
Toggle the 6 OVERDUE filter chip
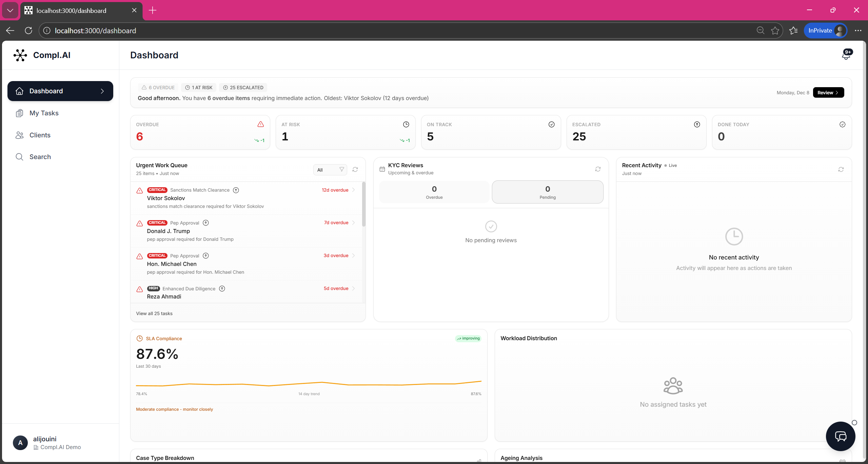pos(158,88)
